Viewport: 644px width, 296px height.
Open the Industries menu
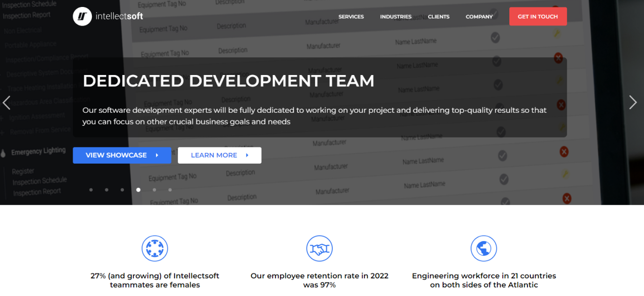pyautogui.click(x=396, y=17)
